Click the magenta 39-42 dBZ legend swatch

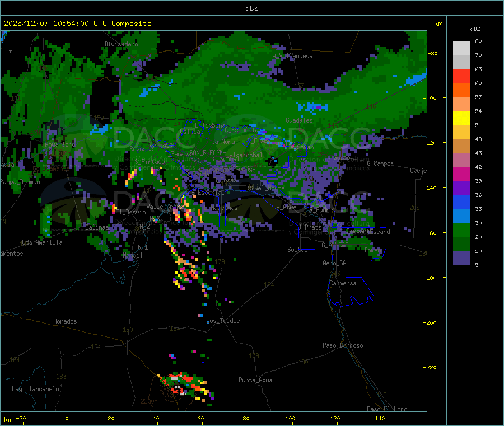click(461, 174)
